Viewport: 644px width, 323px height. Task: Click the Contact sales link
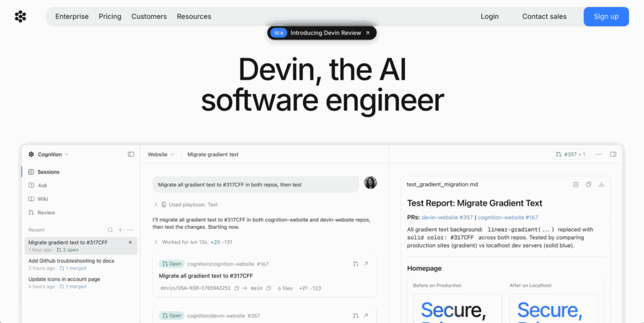[x=544, y=16]
